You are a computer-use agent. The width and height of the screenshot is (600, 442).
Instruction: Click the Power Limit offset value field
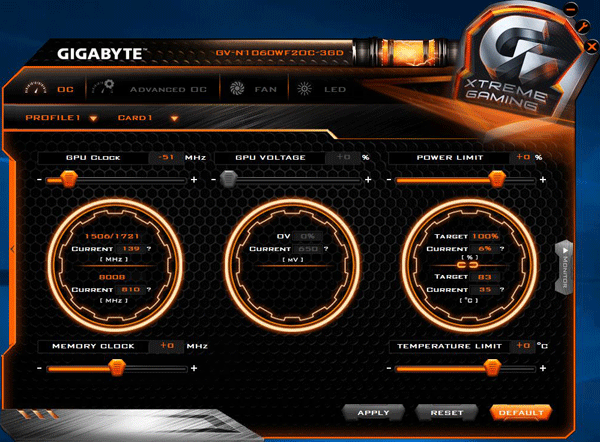[x=522, y=157]
